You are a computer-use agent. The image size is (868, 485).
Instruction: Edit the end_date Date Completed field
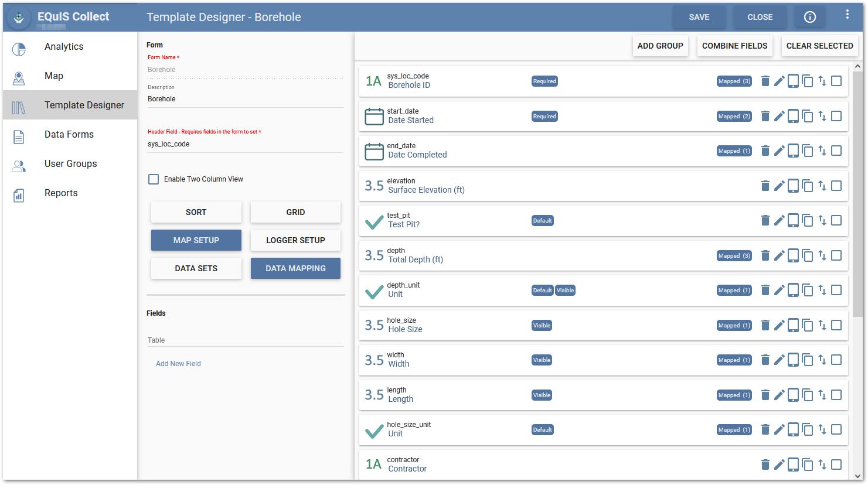pos(779,151)
